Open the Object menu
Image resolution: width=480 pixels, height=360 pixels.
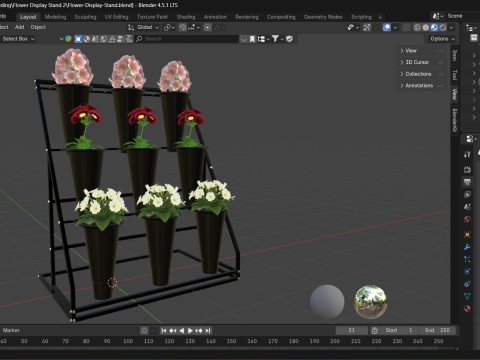click(x=38, y=27)
